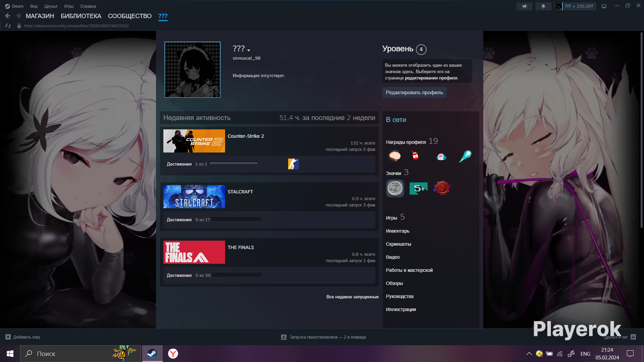Open the Скриншоты link
This screenshot has width=644, height=362.
(398, 244)
